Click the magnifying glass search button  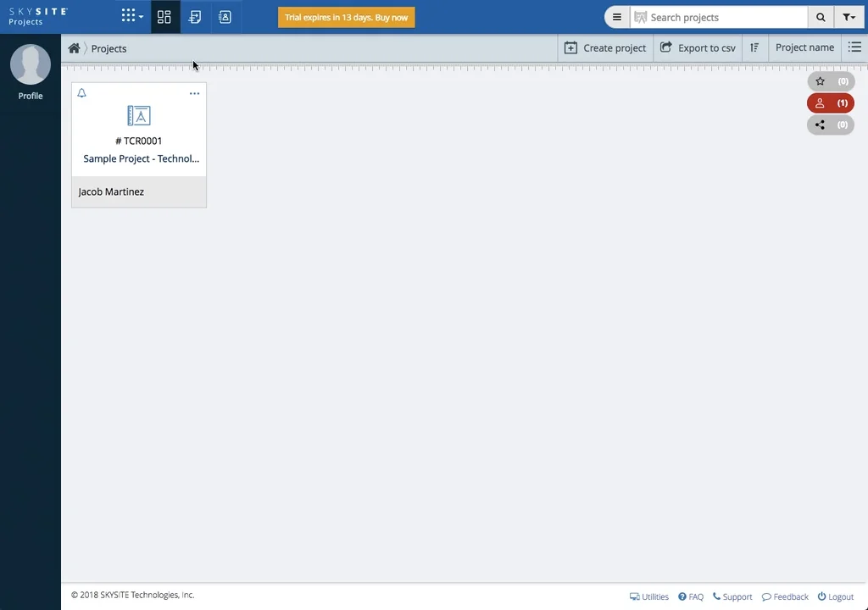[821, 17]
